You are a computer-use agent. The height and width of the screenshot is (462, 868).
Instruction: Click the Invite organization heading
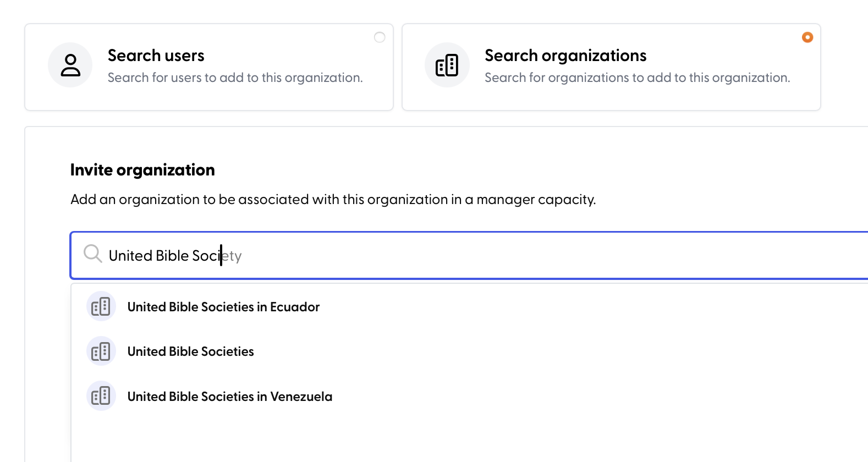coord(142,170)
